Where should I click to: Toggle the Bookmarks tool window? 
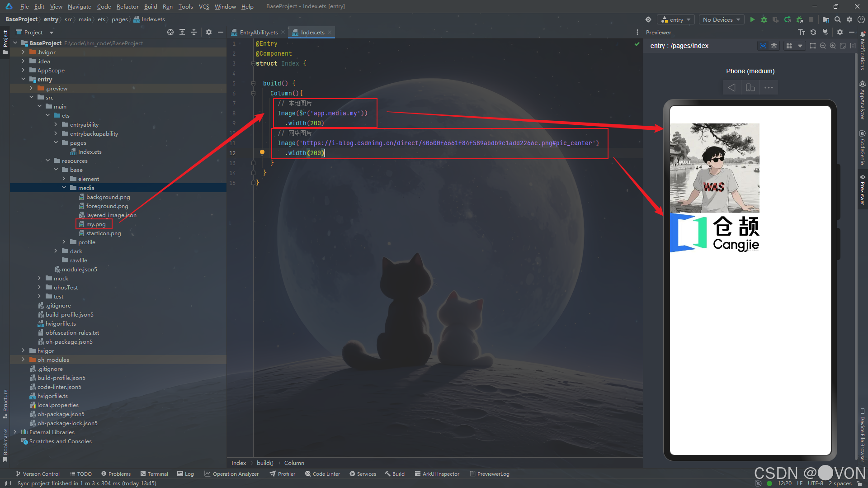tap(5, 445)
